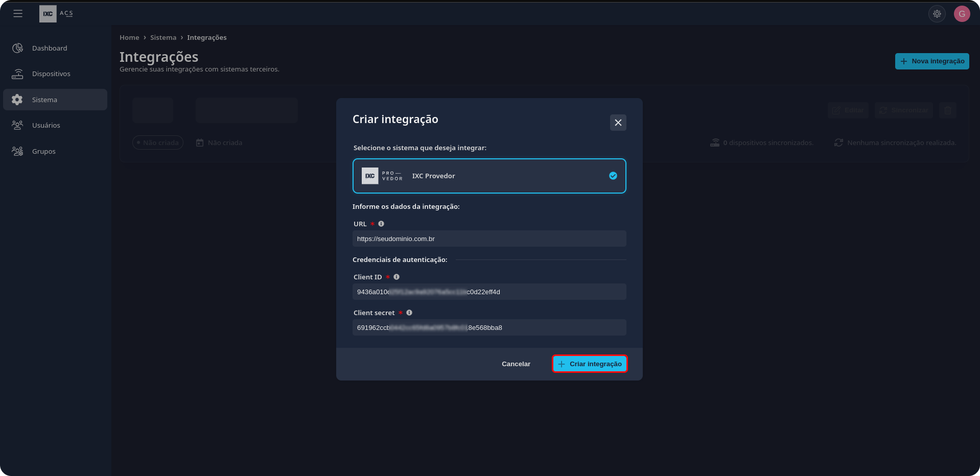Show the Client ID info tooltip
980x476 pixels.
point(396,277)
